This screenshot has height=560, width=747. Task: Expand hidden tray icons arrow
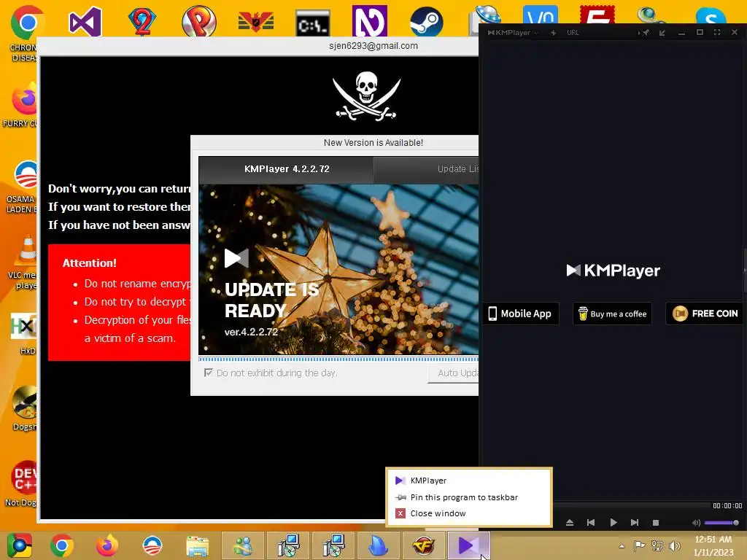pyautogui.click(x=622, y=546)
